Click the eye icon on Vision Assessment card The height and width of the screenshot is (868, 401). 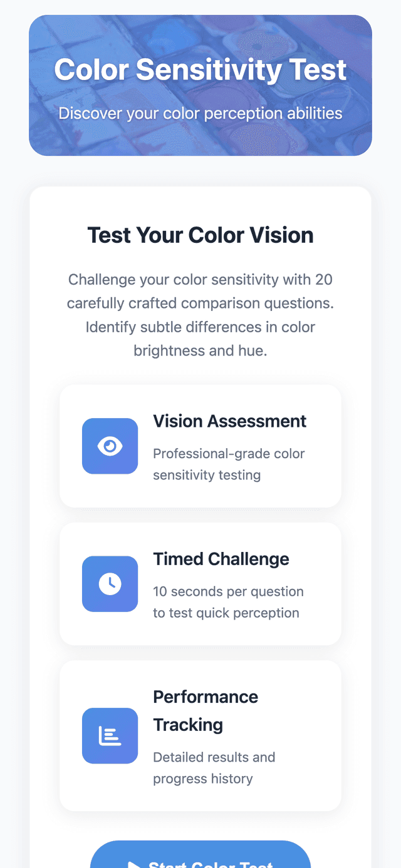tap(110, 446)
